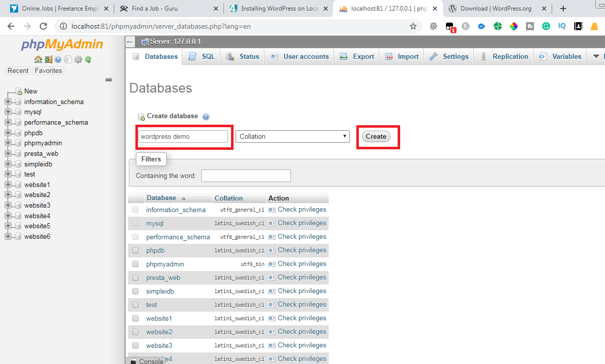Click the browser back arrow
This screenshot has width=605, height=364.
pos(11,26)
